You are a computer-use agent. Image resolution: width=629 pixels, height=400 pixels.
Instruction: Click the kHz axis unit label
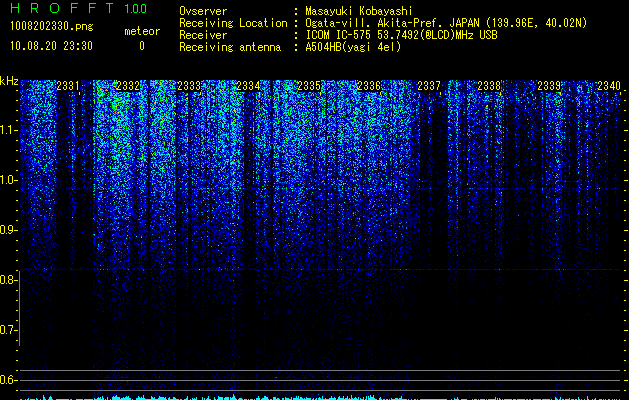pos(9,81)
